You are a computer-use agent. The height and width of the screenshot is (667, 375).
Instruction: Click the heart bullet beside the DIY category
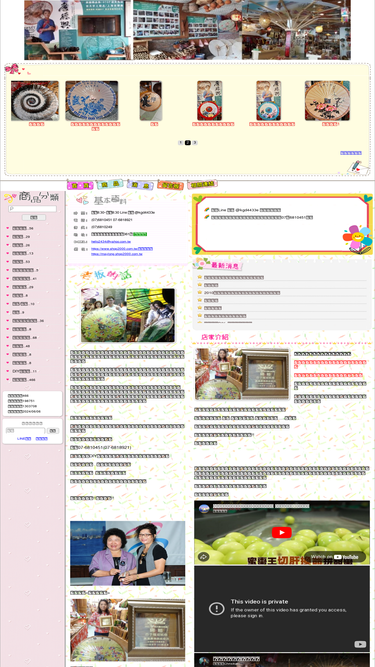pos(8,371)
